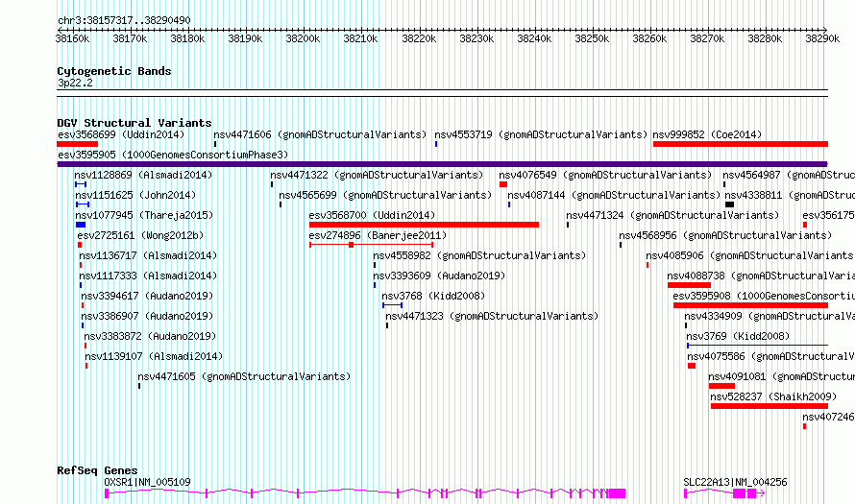The image size is (855, 504).
Task: Click the esv3568699 (Uddin2014) variant label
Action: tap(121, 134)
